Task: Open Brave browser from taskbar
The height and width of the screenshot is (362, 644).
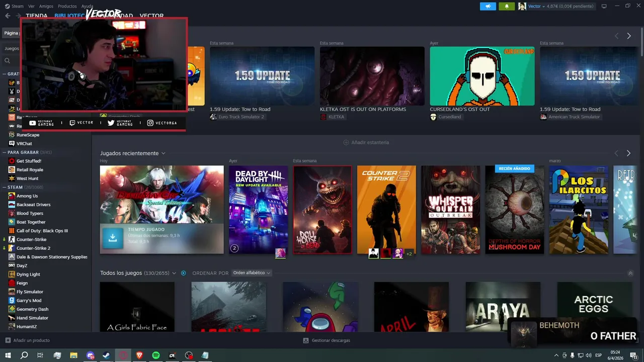Action: (x=139, y=355)
